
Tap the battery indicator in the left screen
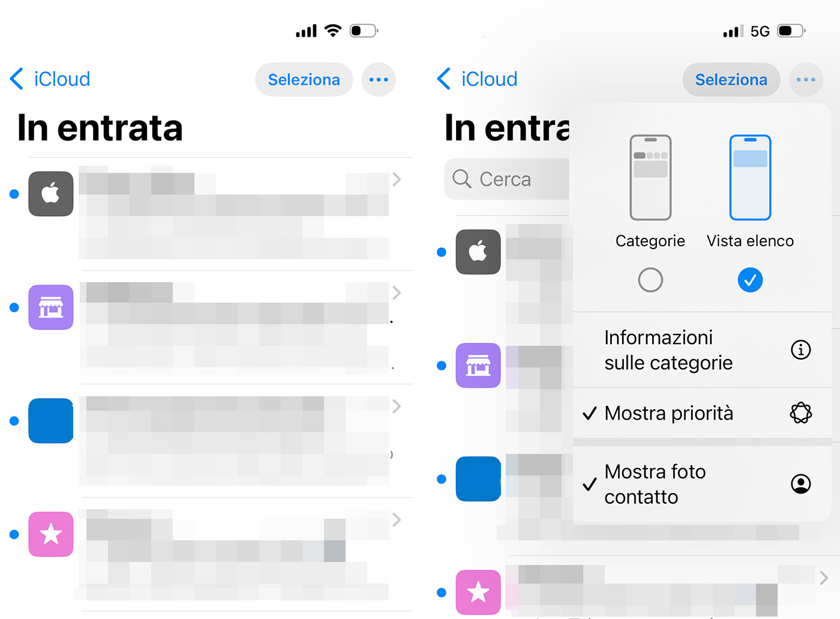364,31
